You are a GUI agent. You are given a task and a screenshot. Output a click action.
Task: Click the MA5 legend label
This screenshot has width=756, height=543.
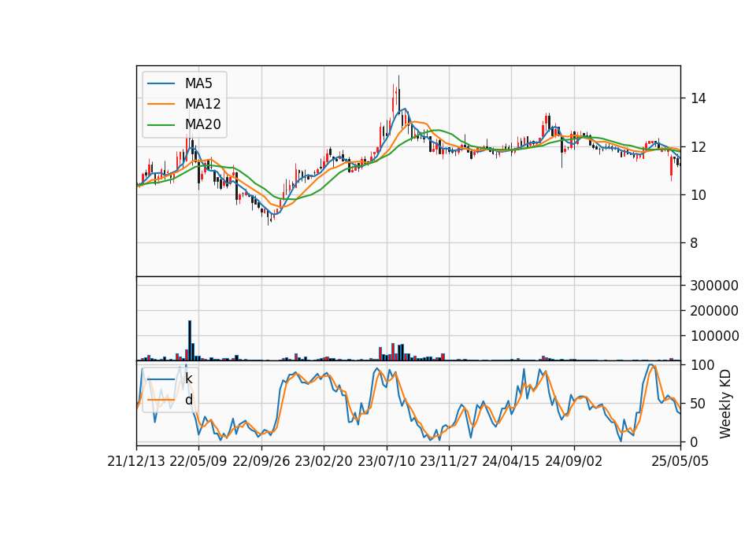tap(198, 83)
